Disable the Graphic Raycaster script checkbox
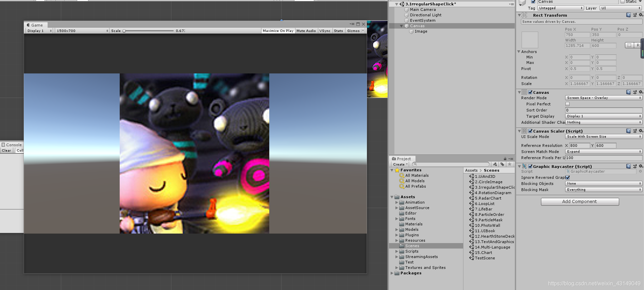The height and width of the screenshot is (290, 644). tap(530, 166)
